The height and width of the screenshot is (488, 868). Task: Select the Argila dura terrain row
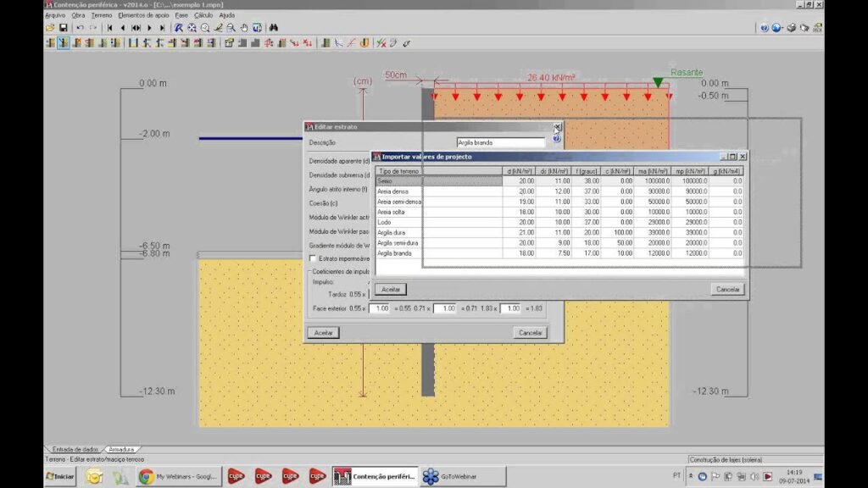click(x=392, y=232)
